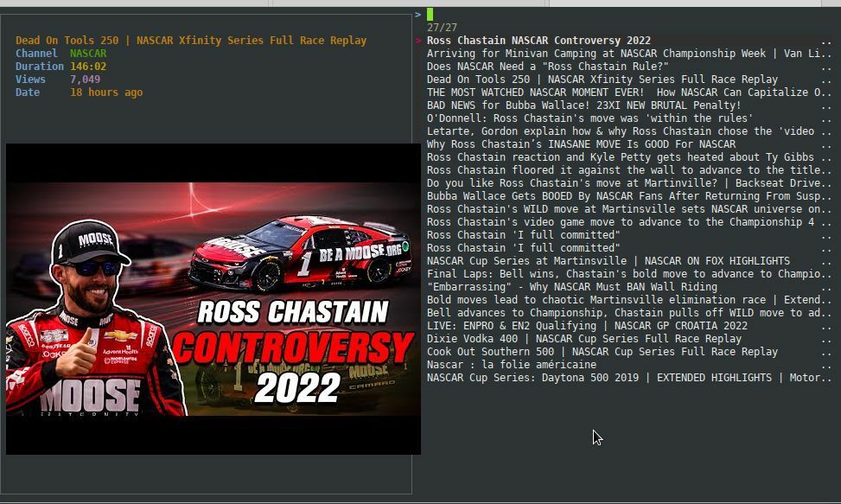This screenshot has height=504, width=841.
Task: Select 'Does NASCAR Need a "Ross Chastain Rule?"' row
Action: coord(628,67)
